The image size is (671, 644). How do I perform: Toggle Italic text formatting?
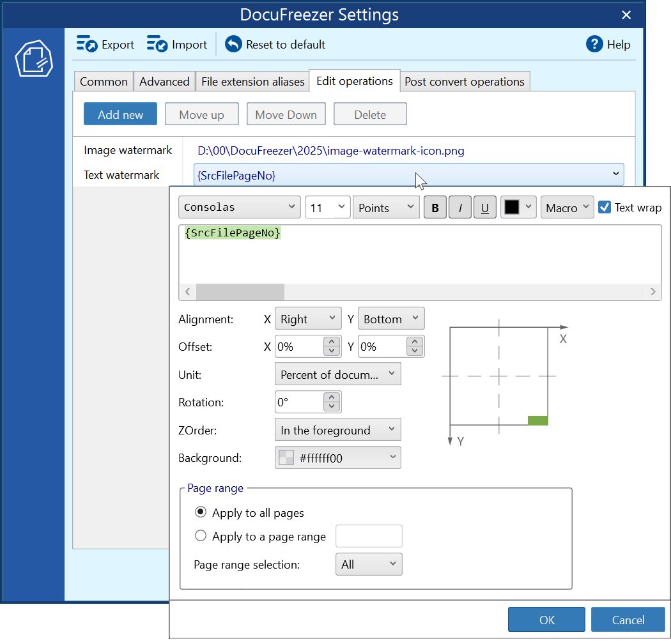(460, 208)
